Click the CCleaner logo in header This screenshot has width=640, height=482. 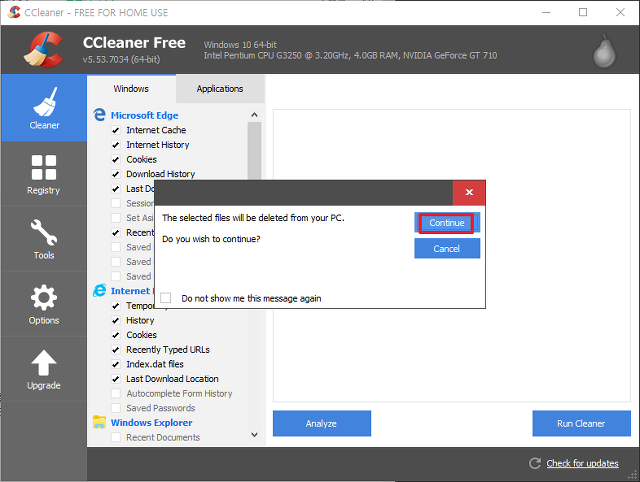pyautogui.click(x=44, y=49)
